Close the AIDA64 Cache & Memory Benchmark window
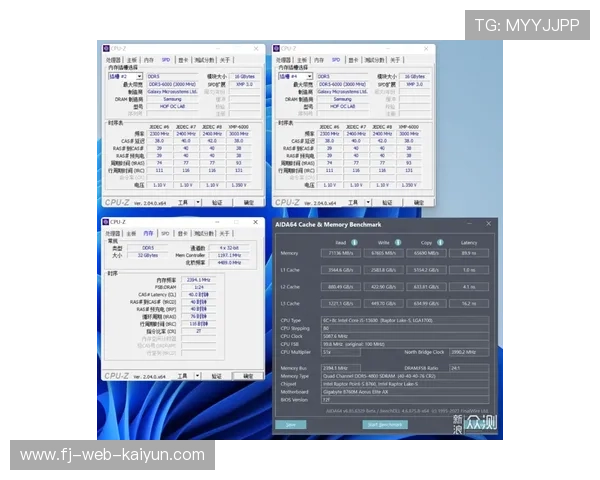The height and width of the screenshot is (480, 600). [488, 224]
